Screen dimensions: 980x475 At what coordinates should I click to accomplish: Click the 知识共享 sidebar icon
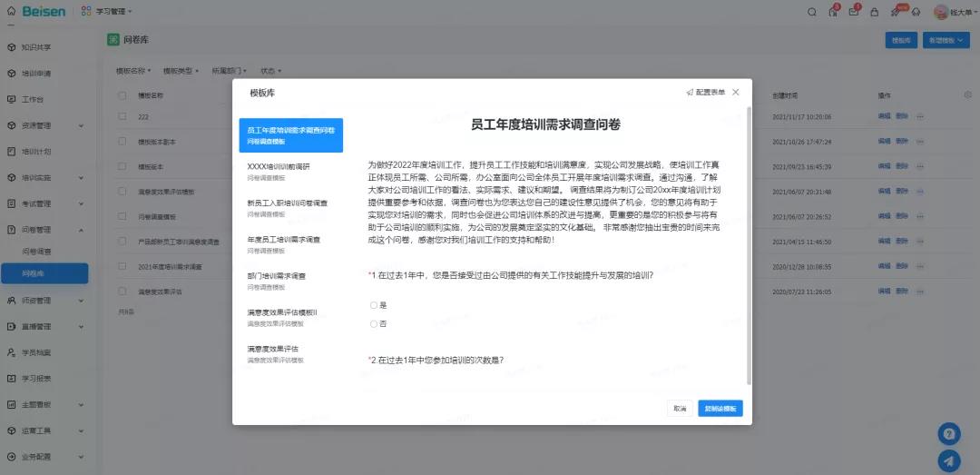[x=11, y=47]
